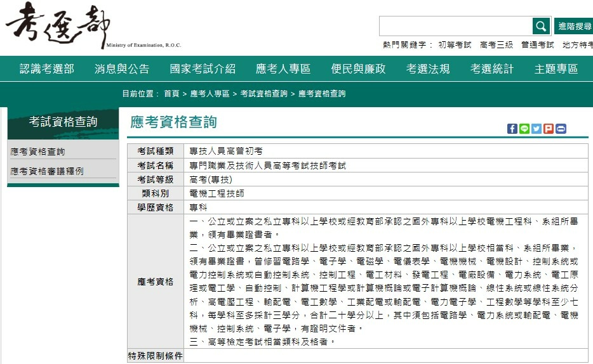This screenshot has width=593, height=364.
Task: Click the 考試等級 row label
Action: coord(156,179)
